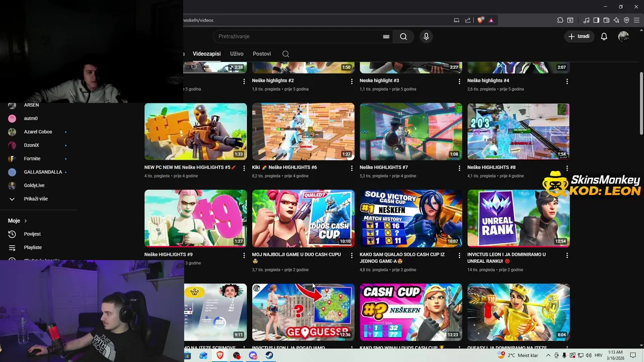Click the Brave browser taskbar icon
The width and height of the screenshot is (644, 362).
coord(220,355)
